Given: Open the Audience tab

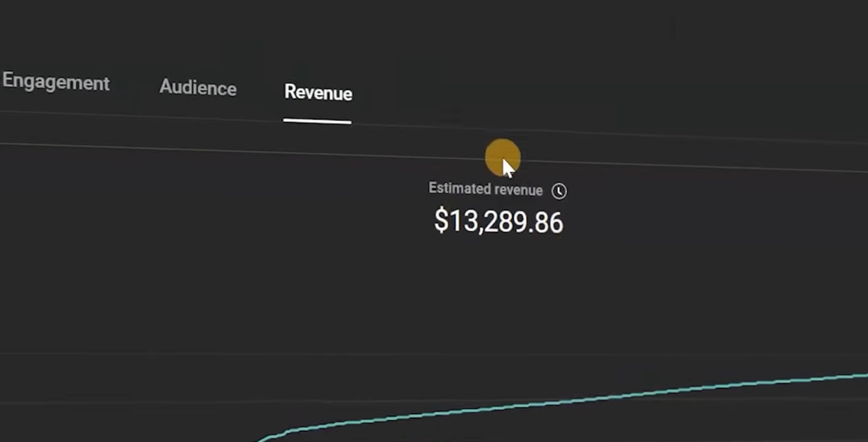Looking at the screenshot, I should pyautogui.click(x=198, y=87).
